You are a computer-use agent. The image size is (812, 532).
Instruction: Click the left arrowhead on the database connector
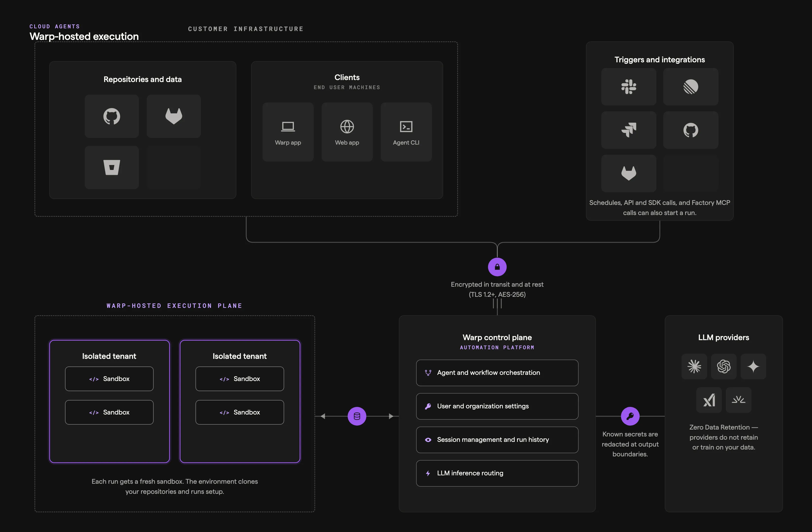[323, 416]
